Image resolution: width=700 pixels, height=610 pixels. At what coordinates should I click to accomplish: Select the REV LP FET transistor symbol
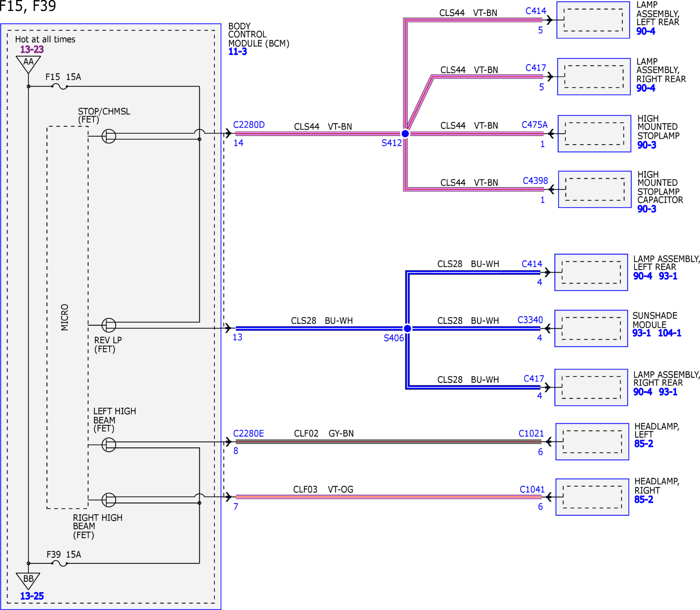109,325
